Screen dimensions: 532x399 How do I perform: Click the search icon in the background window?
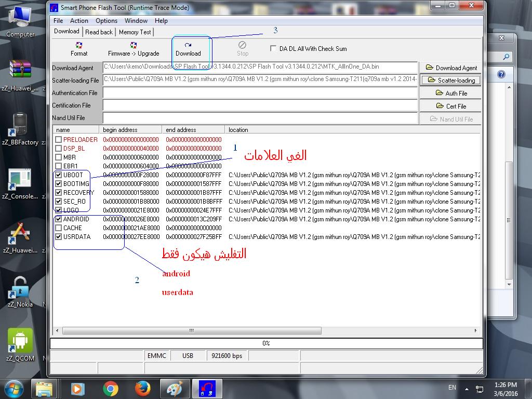coord(506,57)
